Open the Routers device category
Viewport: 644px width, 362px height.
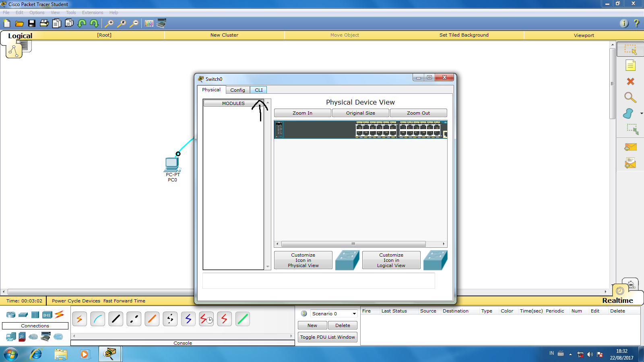coord(10,315)
